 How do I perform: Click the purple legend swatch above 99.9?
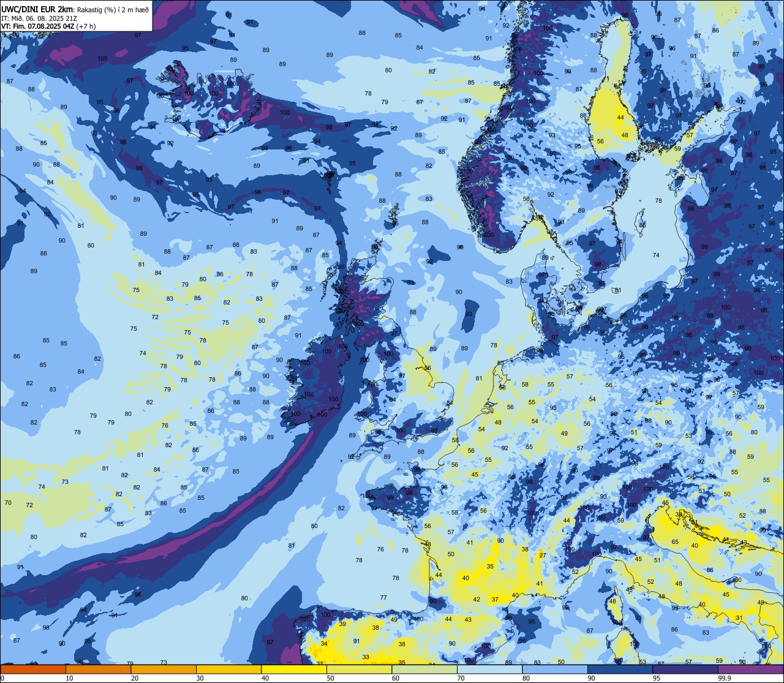751,669
